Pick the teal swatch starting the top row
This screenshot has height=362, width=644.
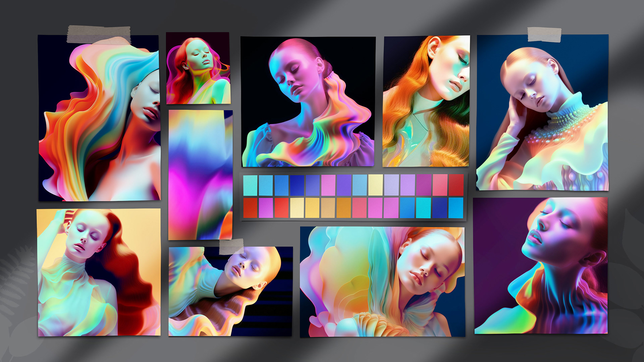[x=250, y=185]
